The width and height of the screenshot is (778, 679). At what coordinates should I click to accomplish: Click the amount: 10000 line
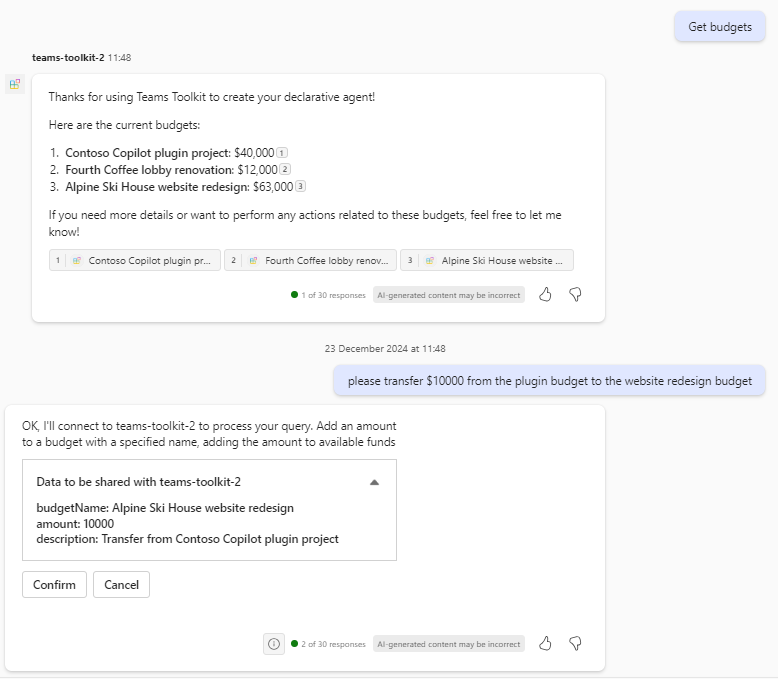pos(75,524)
